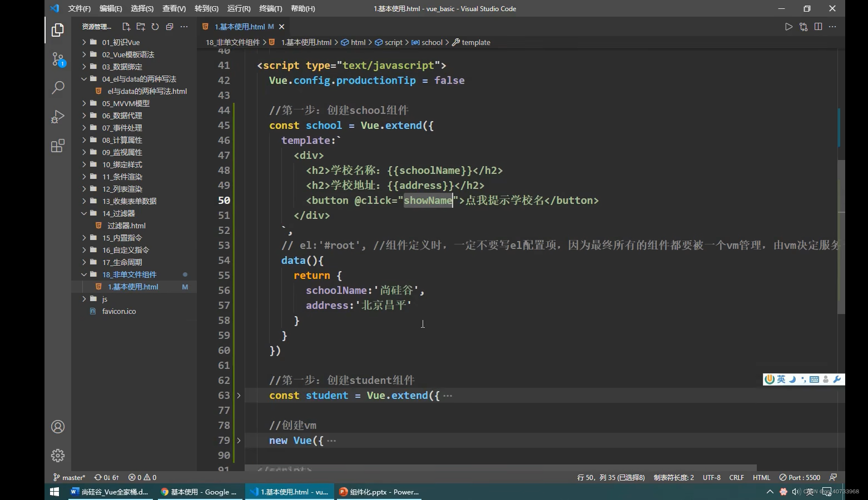Image resolution: width=868 pixels, height=500 pixels.
Task: Split the editor to the right
Action: 818,27
